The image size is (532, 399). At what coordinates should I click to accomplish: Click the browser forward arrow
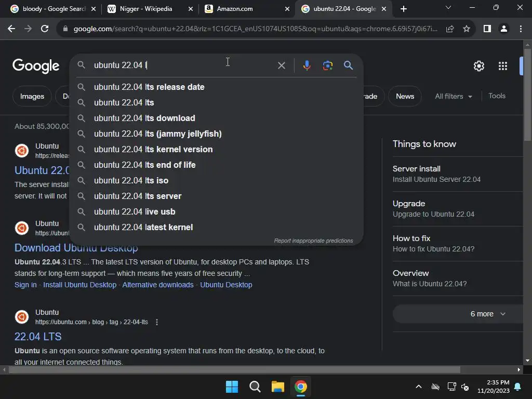coord(28,29)
